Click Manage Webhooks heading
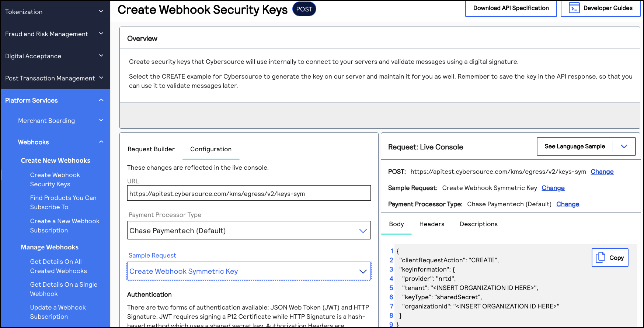This screenshot has width=644, height=328. [x=50, y=247]
